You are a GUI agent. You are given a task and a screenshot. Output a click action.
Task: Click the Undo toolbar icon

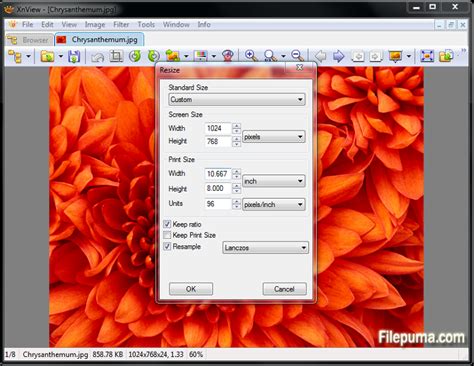97,56
